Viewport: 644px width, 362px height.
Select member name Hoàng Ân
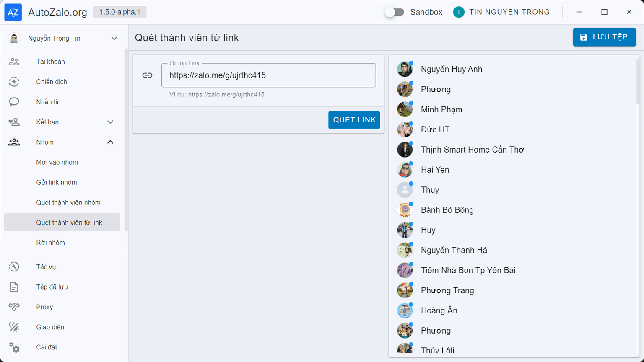click(439, 310)
